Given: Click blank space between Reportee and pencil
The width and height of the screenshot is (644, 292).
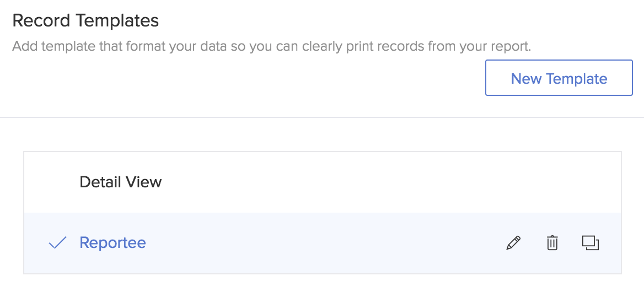Looking at the screenshot, I should [324, 243].
